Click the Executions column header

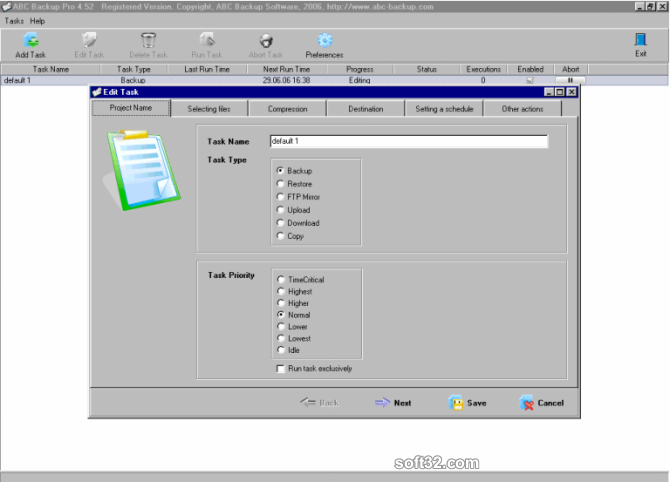coord(483,69)
